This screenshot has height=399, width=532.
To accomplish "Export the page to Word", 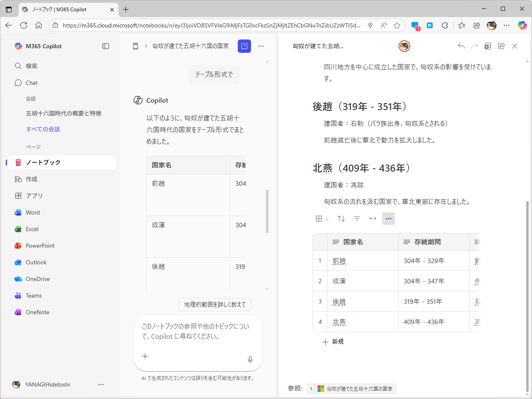I will [x=488, y=46].
